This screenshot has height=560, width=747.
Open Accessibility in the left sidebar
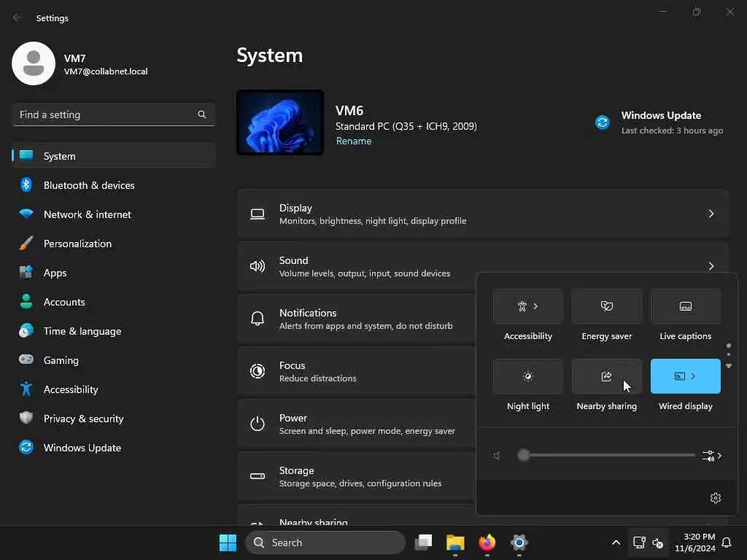pos(113,389)
